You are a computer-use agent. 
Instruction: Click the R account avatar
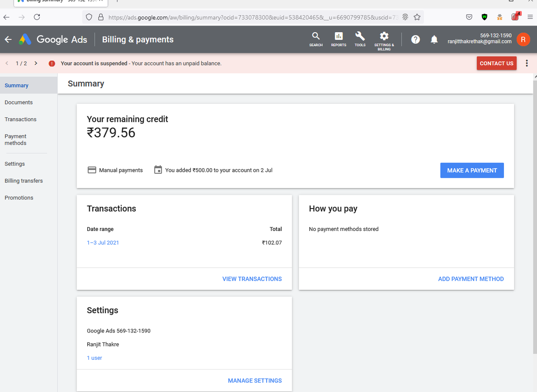pos(523,39)
